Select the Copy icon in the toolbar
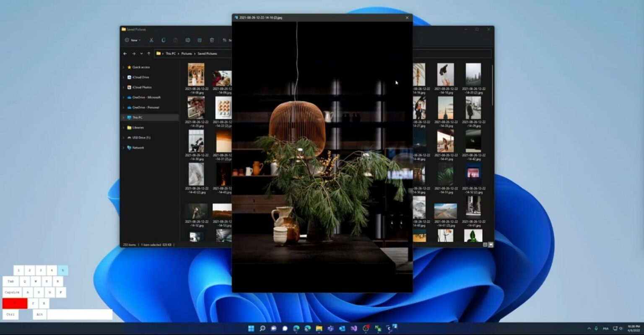Viewport: 644px width, 335px height. tap(164, 40)
